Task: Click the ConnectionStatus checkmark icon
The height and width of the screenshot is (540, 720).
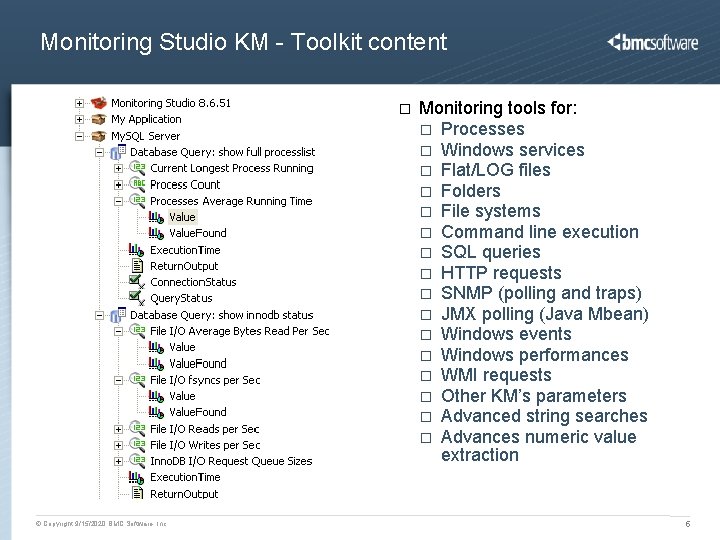Action: click(x=137, y=282)
